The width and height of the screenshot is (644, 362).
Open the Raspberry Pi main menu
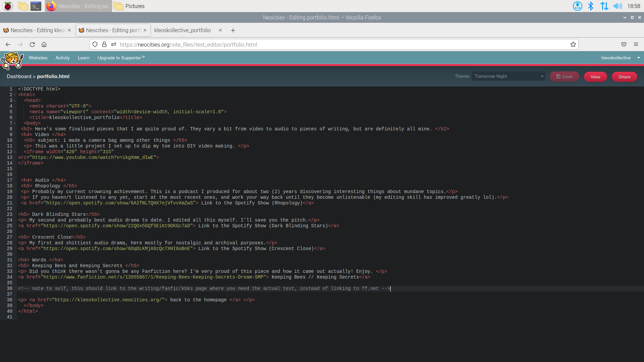click(x=8, y=6)
